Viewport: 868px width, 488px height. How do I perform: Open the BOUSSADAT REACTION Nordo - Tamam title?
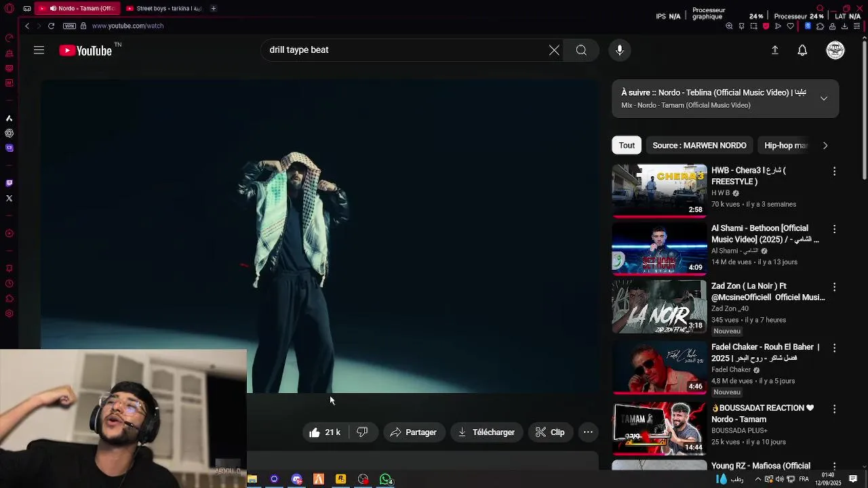[x=762, y=413]
